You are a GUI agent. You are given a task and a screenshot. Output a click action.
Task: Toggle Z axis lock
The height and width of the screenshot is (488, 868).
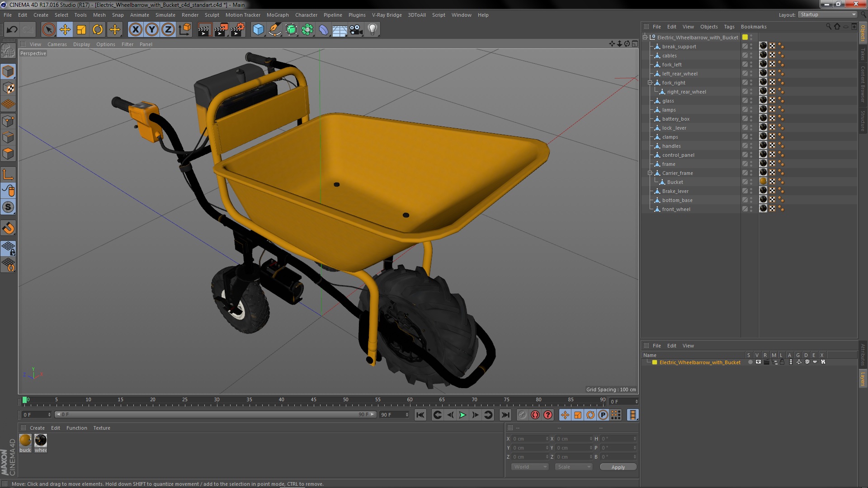pyautogui.click(x=168, y=30)
